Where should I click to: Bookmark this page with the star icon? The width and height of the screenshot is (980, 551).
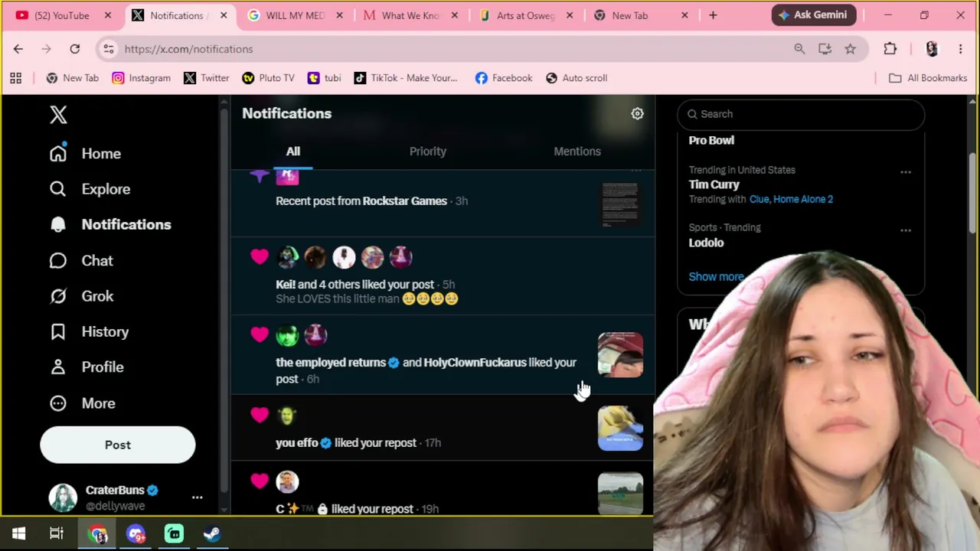850,49
